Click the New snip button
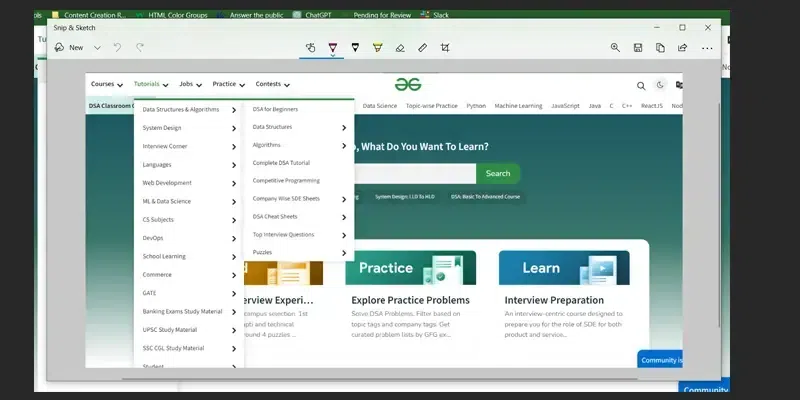This screenshot has width=800, height=400. coord(69,47)
